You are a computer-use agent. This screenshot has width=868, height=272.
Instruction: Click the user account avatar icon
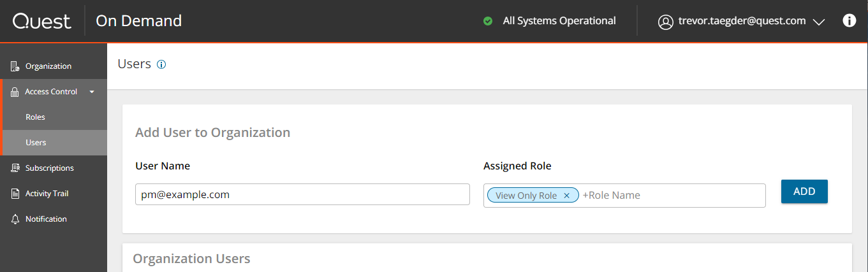[665, 22]
